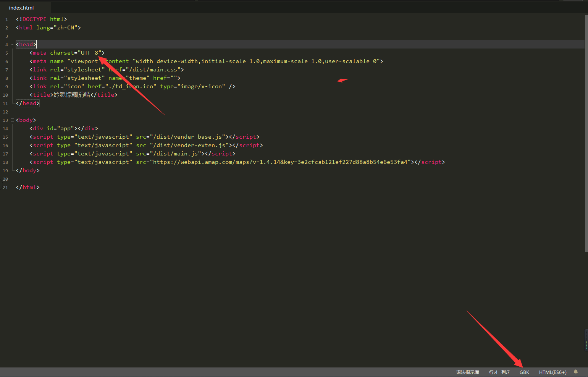Open the notification bell in status bar
Image resolution: width=588 pixels, height=377 pixels.
(576, 372)
